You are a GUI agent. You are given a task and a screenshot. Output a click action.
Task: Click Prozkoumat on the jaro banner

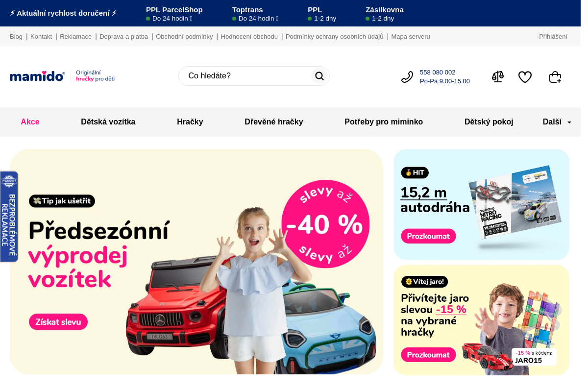(x=428, y=355)
